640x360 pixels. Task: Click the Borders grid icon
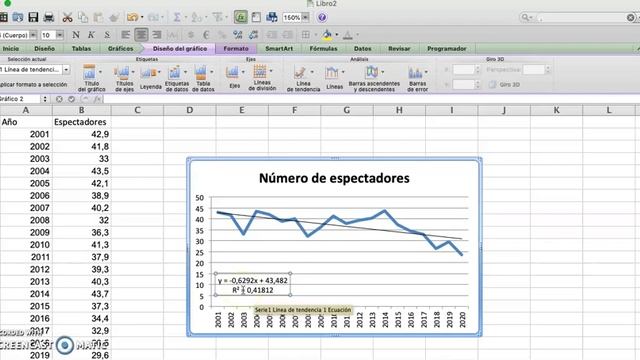click(x=306, y=35)
